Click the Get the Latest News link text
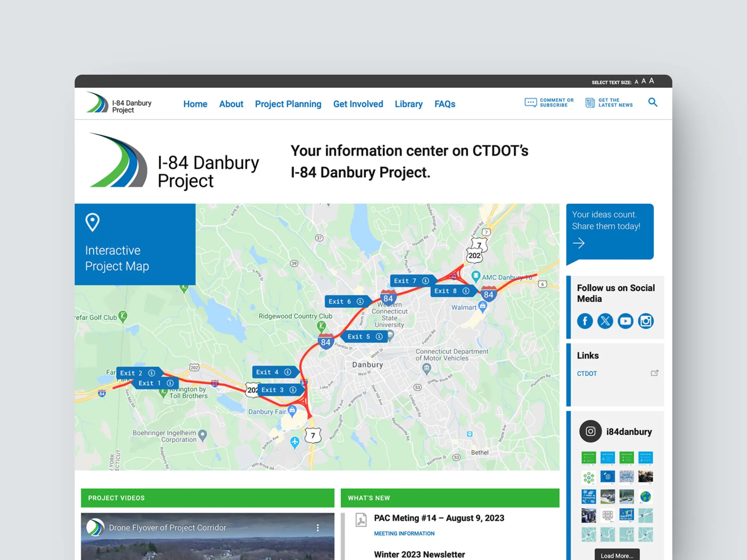Viewport: 747px width, 560px height. coord(615,103)
